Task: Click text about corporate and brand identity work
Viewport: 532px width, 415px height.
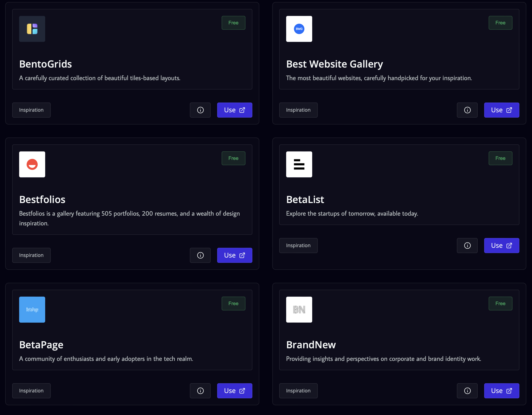Action: pyautogui.click(x=384, y=359)
